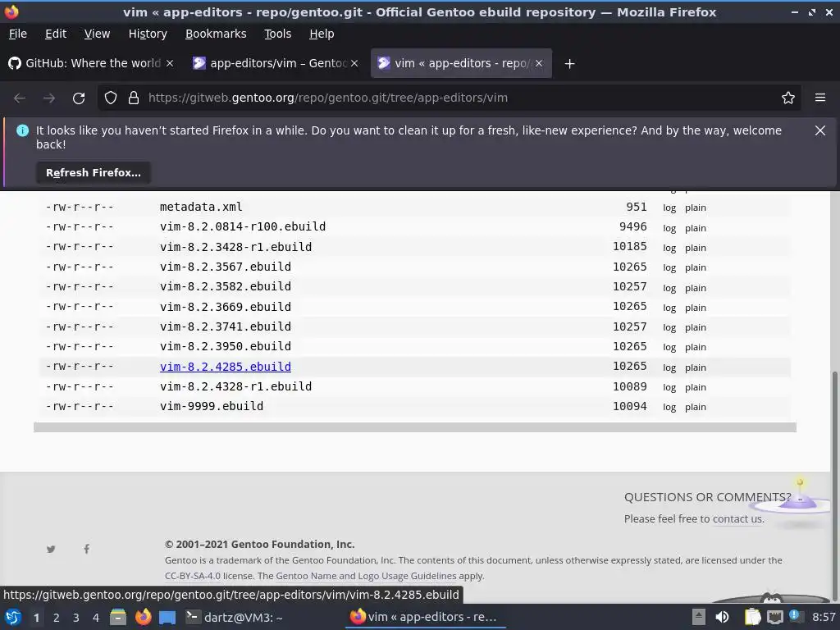840x630 pixels.
Task: Open vim-8.2.4328-r1.ebuild file
Action: 235,387
